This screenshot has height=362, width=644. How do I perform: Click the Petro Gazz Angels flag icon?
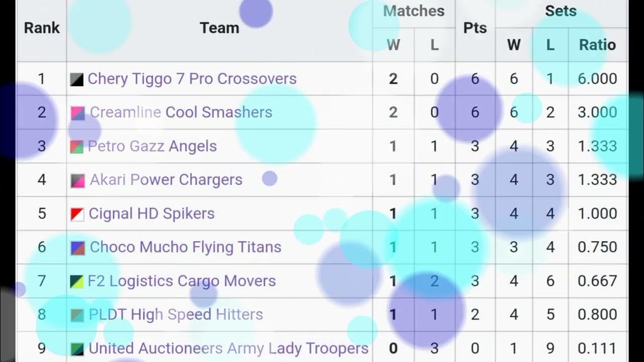pyautogui.click(x=77, y=147)
